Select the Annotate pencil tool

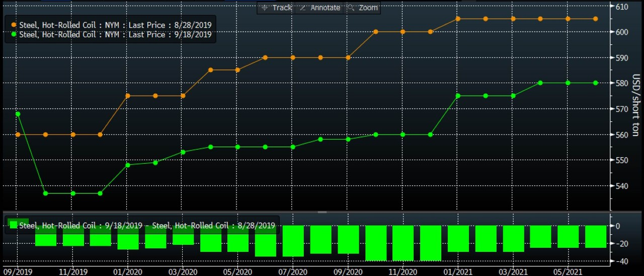click(x=320, y=8)
